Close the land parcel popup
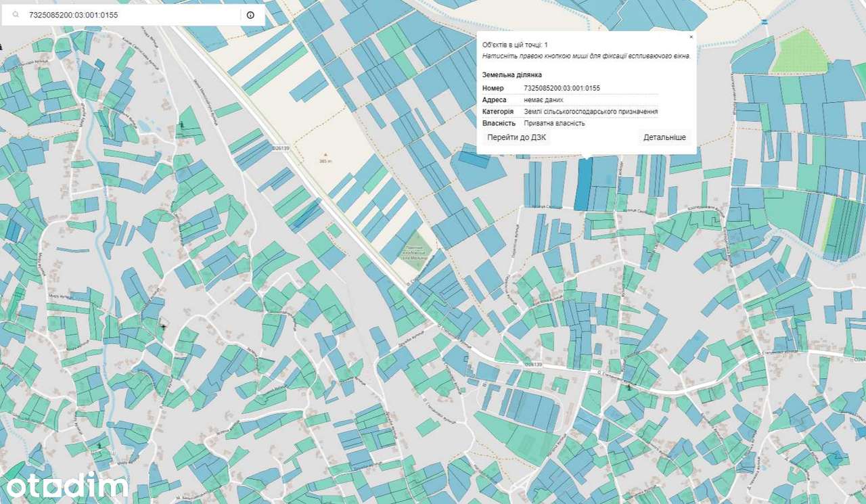866x504 pixels. (691, 37)
